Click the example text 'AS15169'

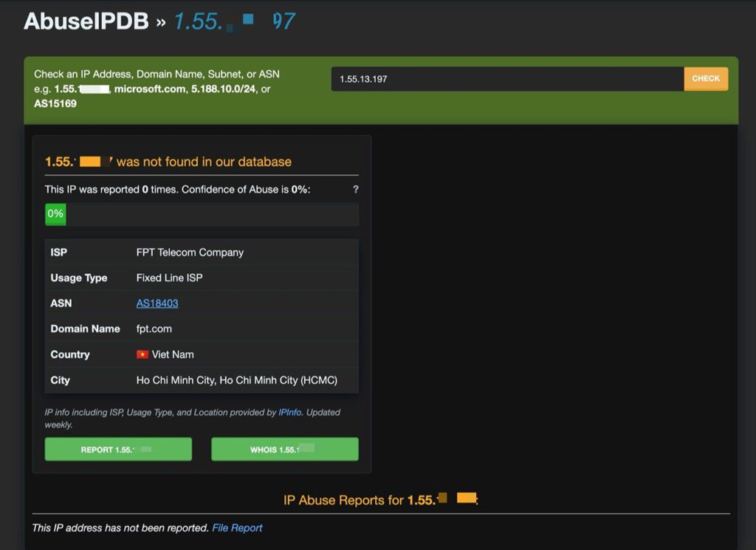click(x=55, y=103)
